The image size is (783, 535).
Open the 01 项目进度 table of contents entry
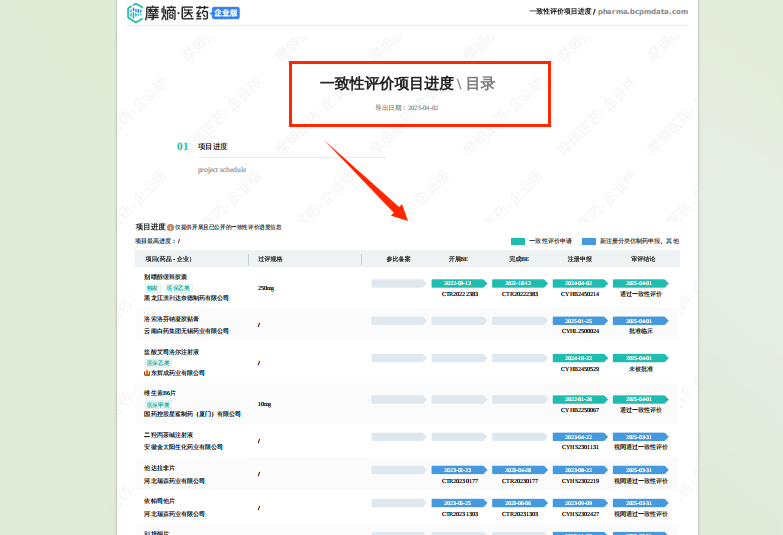point(212,146)
